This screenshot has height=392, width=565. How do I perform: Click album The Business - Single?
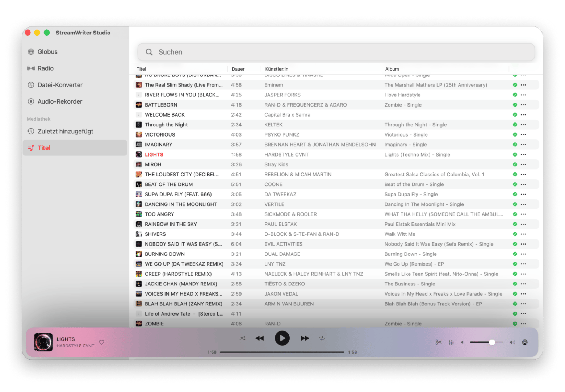(410, 284)
